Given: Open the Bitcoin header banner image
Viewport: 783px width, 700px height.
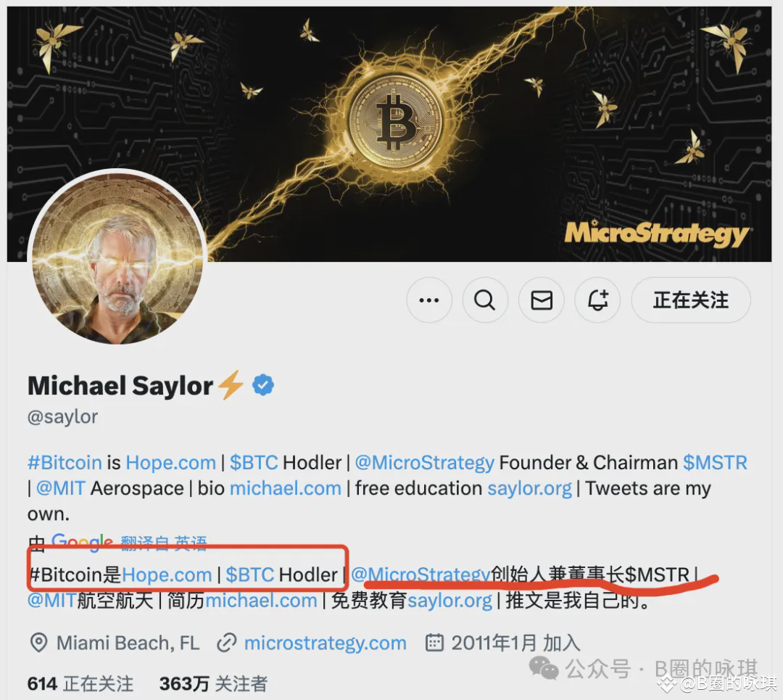Looking at the screenshot, I should click(389, 134).
